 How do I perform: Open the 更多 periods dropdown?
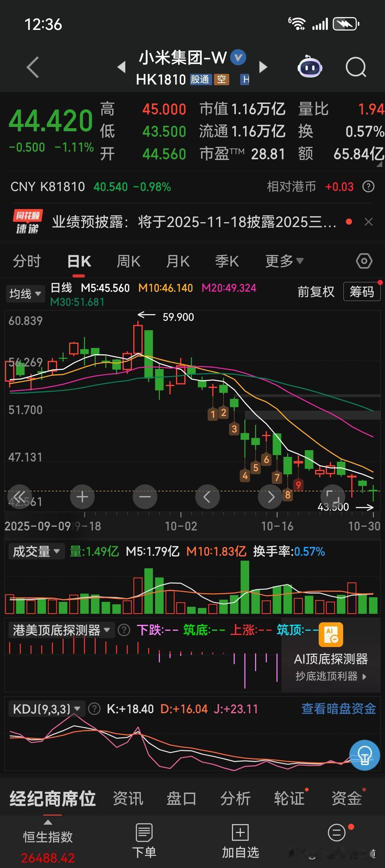284,261
